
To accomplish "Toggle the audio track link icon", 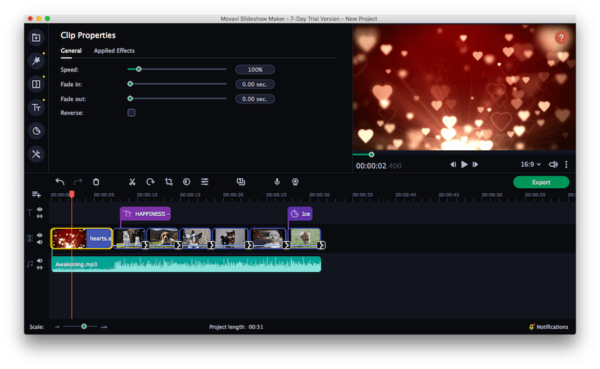I will pyautogui.click(x=40, y=268).
